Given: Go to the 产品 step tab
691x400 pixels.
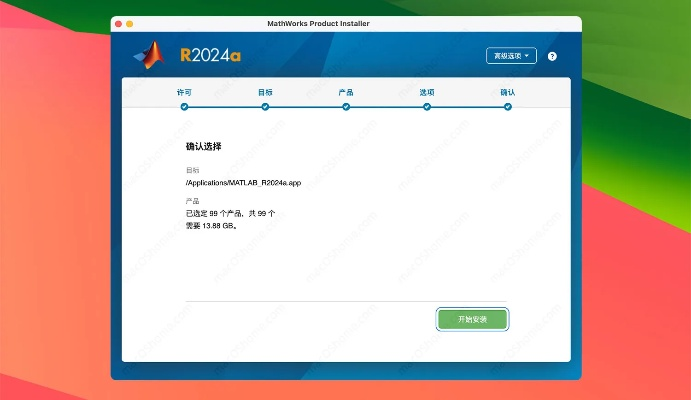Looking at the screenshot, I should pos(346,92).
